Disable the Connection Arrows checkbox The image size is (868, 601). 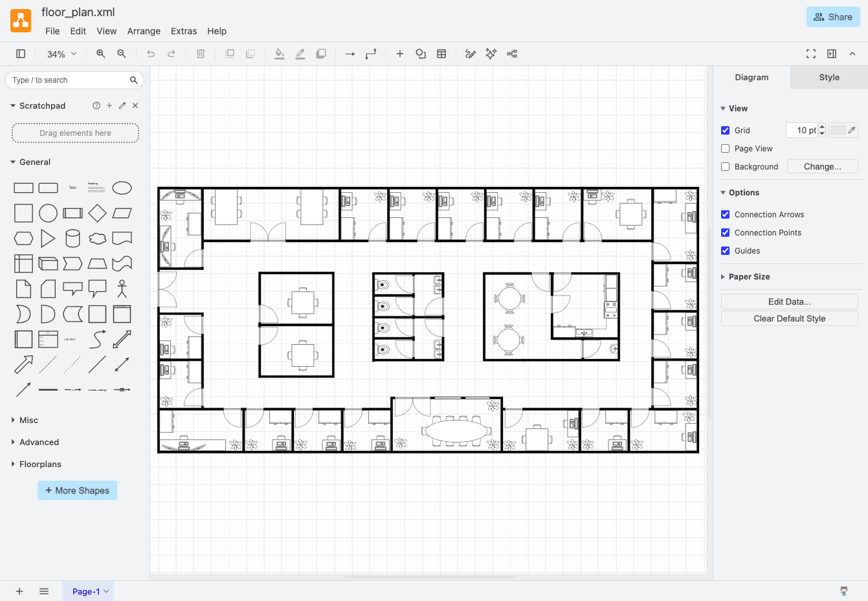(x=726, y=214)
